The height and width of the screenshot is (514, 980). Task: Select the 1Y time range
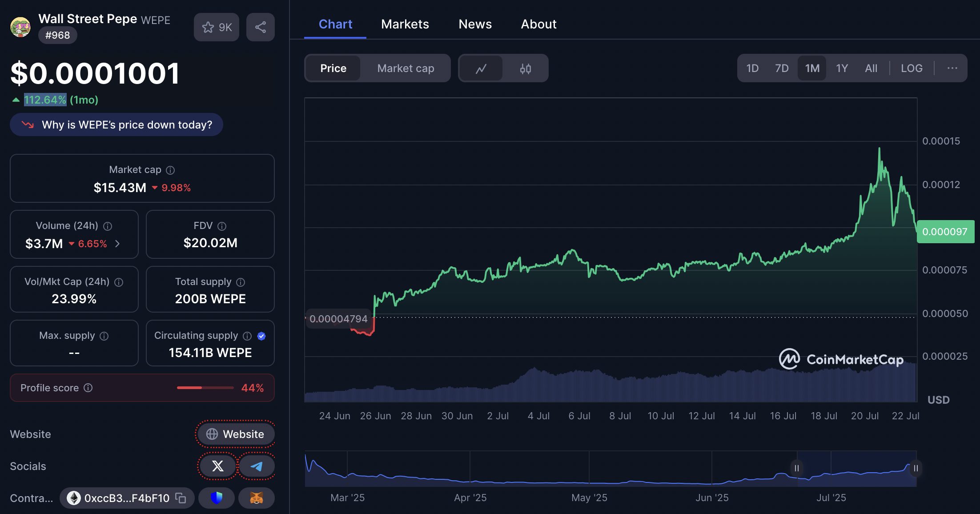coord(842,68)
